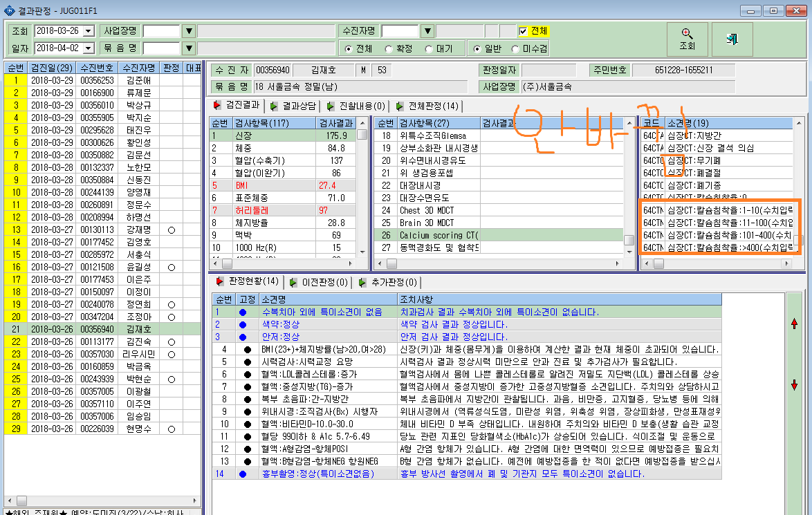The image size is (812, 515).
Task: Click the app logo icon in title bar
Action: coord(9,10)
